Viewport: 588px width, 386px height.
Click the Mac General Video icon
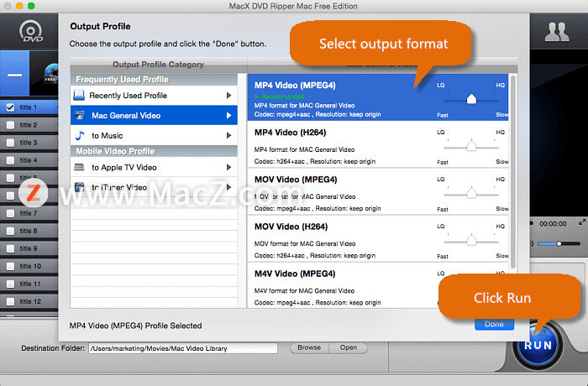pos(80,116)
